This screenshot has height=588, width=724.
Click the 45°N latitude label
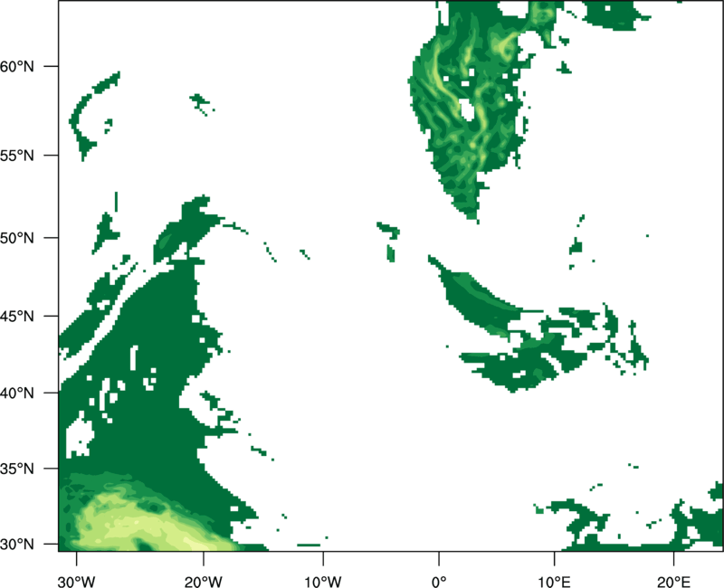16,317
